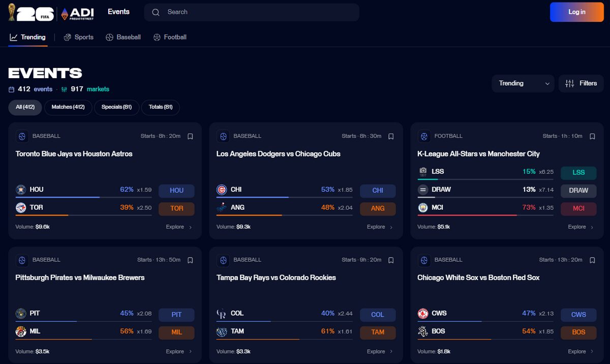
Task: Bookmark the Toronto Blue Jays vs Houston Astros event
Action: tap(190, 136)
